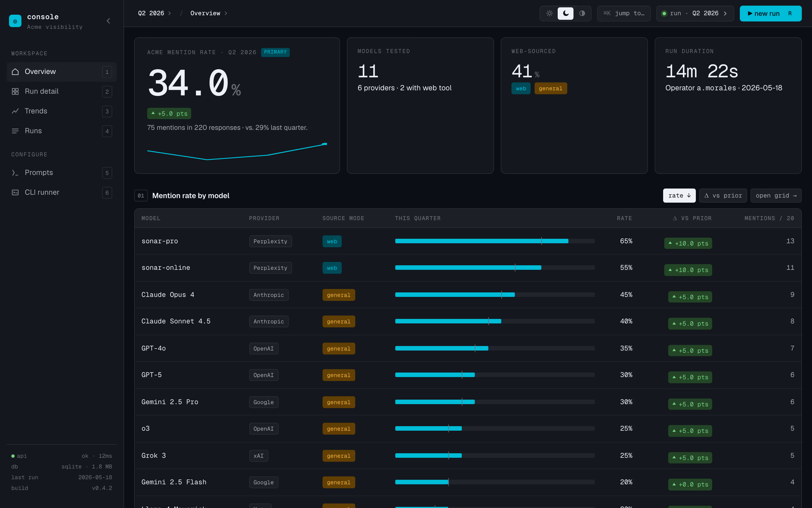The height and width of the screenshot is (508, 812).
Task: Click the green run status dot
Action: pos(664,14)
